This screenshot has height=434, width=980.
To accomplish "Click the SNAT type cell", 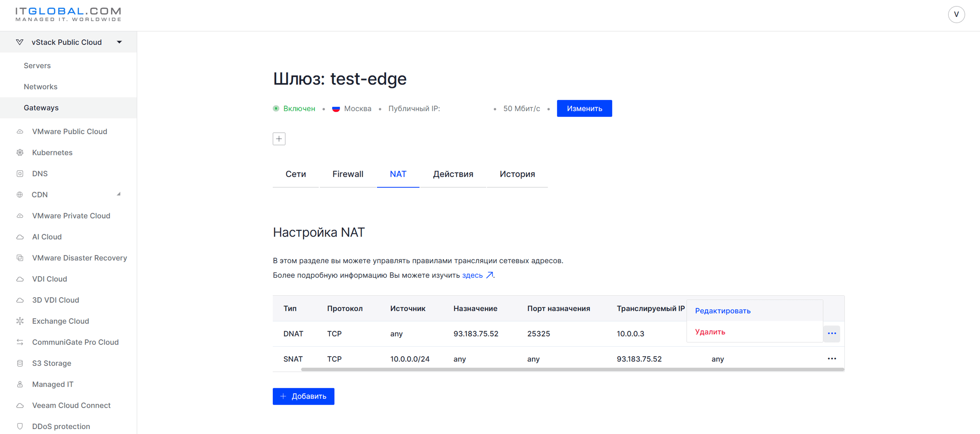I will (293, 359).
